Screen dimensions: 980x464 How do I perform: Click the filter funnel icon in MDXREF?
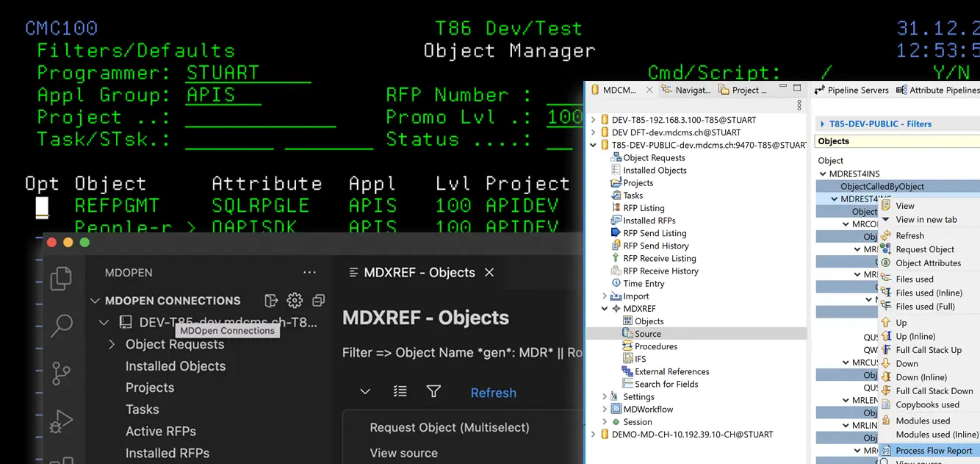point(433,391)
